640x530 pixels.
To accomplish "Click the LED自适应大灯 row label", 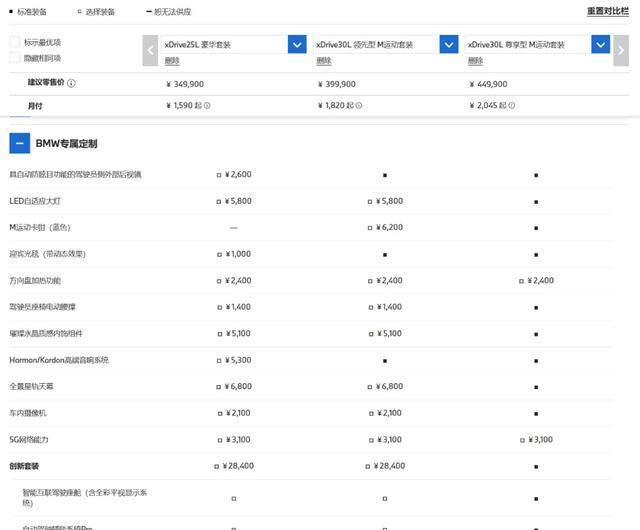I will point(35,201).
